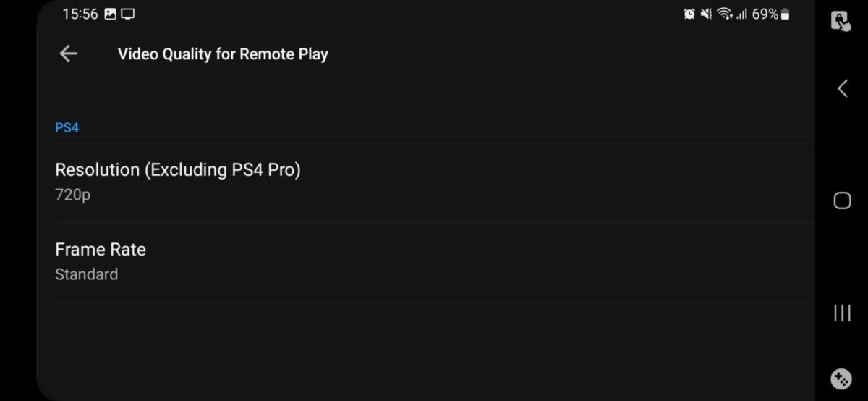Tap the Video Quality for Remote Play title
Image resolution: width=868 pixels, height=401 pixels.
pos(223,54)
